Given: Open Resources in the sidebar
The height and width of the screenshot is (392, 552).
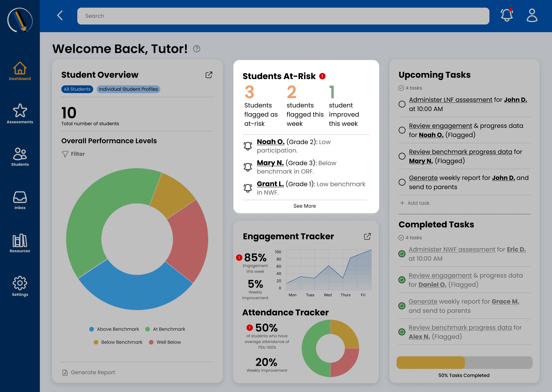Looking at the screenshot, I should coord(20,243).
